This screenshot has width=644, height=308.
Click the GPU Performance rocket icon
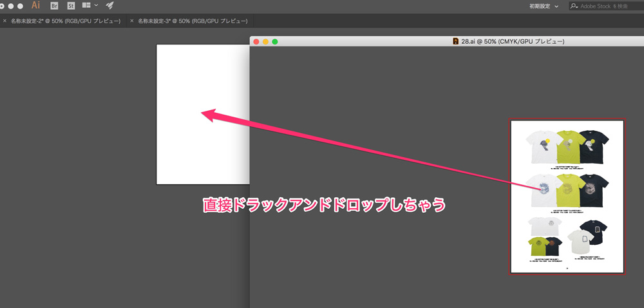tap(110, 5)
